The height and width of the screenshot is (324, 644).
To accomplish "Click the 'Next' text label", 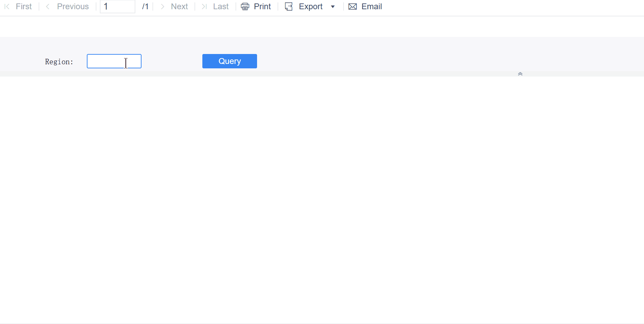I will pos(179,6).
